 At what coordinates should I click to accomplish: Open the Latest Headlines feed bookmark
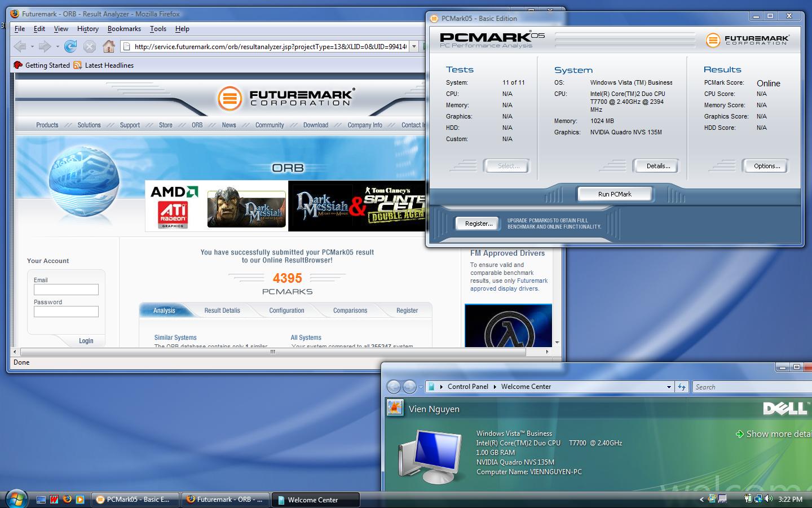coord(104,65)
